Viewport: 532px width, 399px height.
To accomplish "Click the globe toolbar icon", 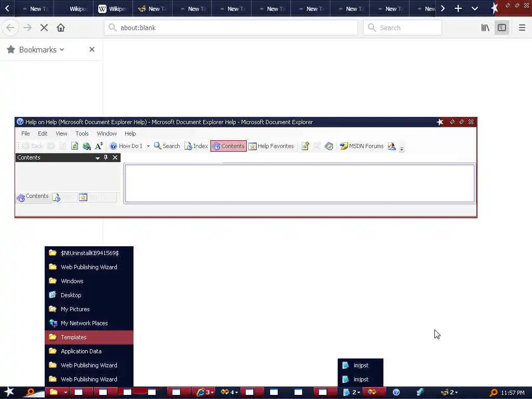I will click(x=87, y=146).
